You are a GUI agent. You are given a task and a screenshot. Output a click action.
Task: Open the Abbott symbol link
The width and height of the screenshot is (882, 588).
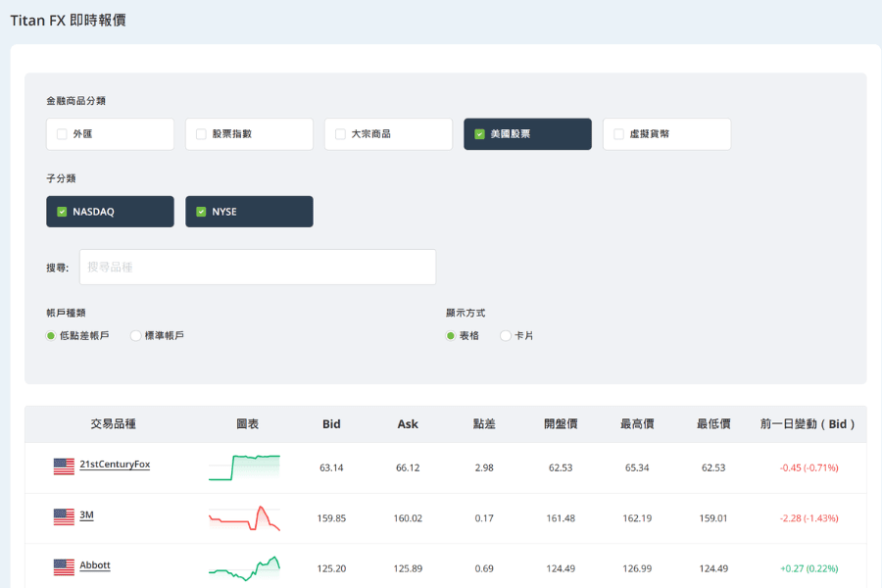tap(95, 565)
